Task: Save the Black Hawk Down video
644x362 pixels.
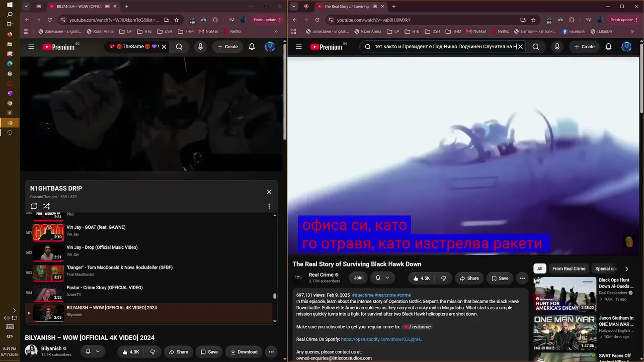Action: tap(500, 278)
